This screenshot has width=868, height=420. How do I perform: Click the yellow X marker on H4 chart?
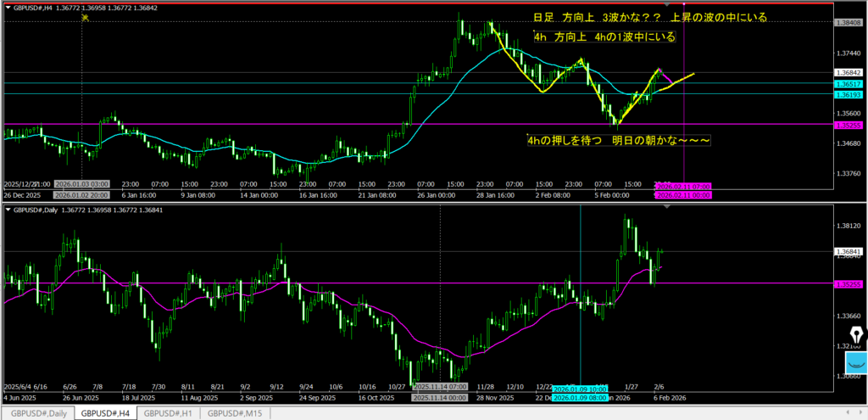coord(83,18)
